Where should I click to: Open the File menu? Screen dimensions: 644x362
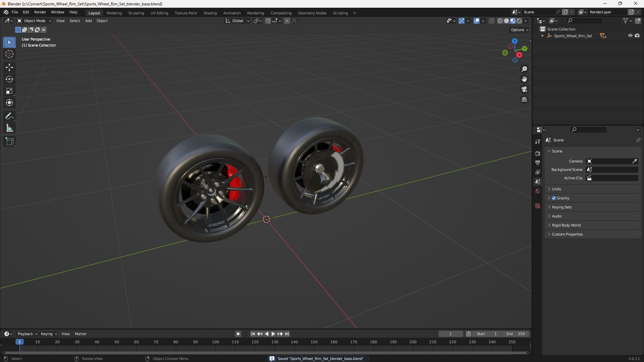point(15,12)
